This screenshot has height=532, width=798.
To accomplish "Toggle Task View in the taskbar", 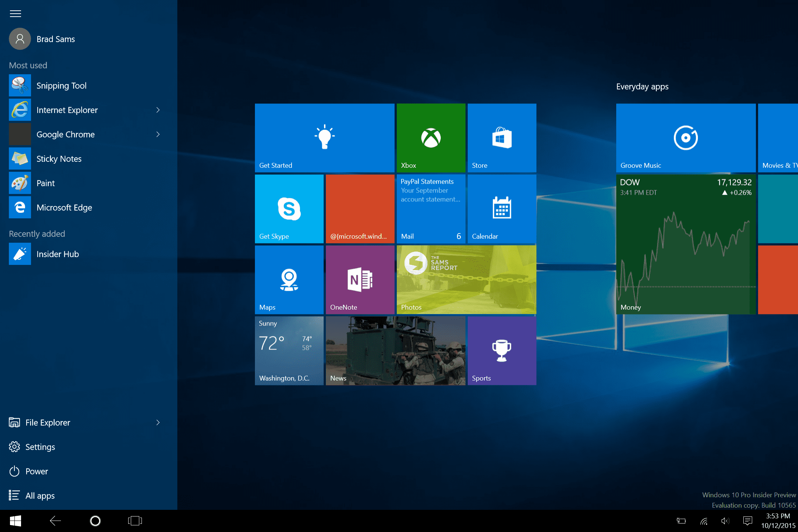I will (135, 521).
